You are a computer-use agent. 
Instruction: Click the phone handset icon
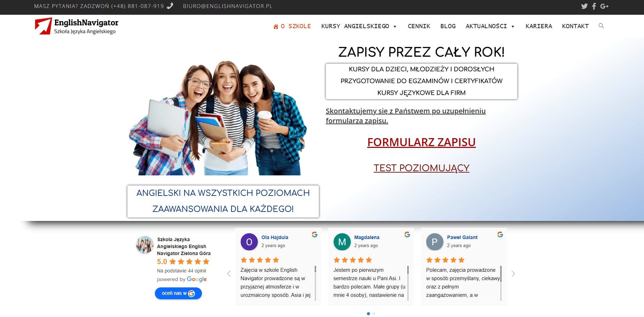coord(170,6)
